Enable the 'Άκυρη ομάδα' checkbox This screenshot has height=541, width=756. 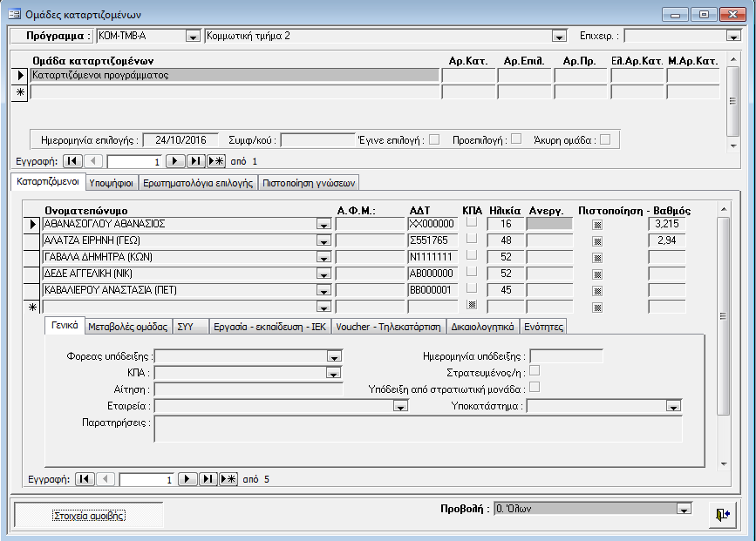(x=604, y=139)
